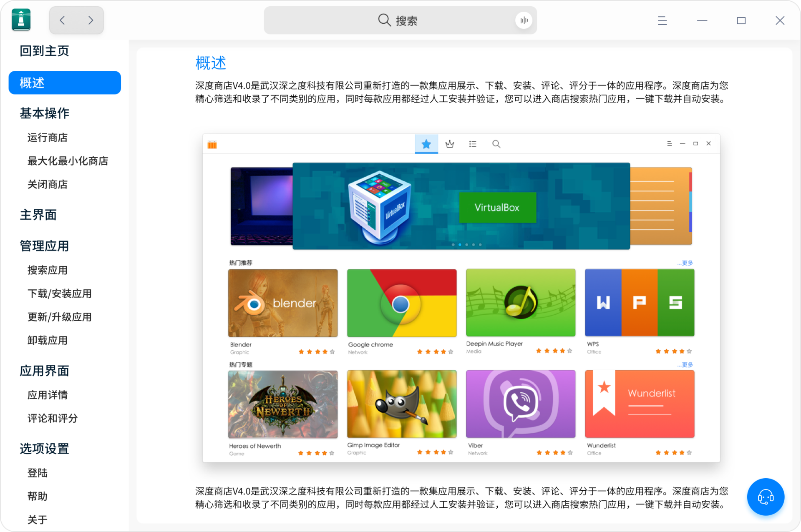Open 评论和评分 topic
This screenshot has width=801, height=532.
point(53,418)
